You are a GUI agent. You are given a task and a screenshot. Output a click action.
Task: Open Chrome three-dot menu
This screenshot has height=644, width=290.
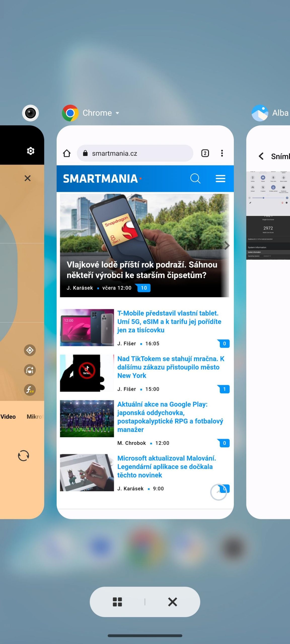tap(222, 153)
